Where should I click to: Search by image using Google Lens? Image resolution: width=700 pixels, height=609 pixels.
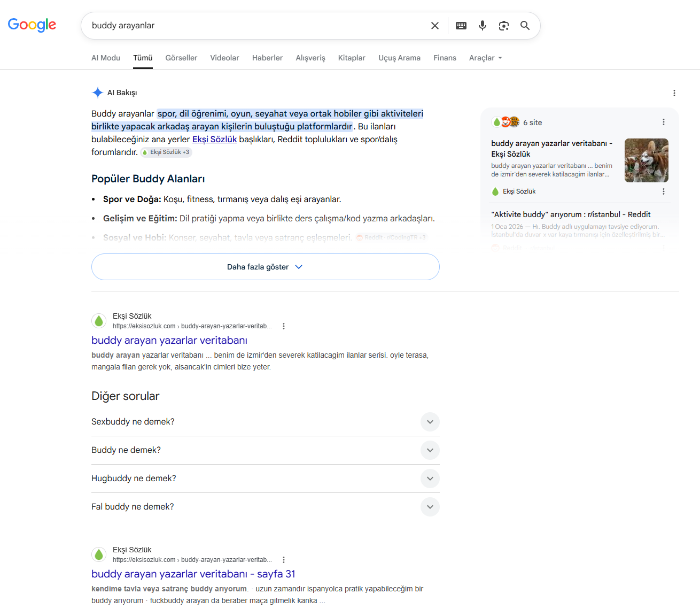pyautogui.click(x=504, y=26)
